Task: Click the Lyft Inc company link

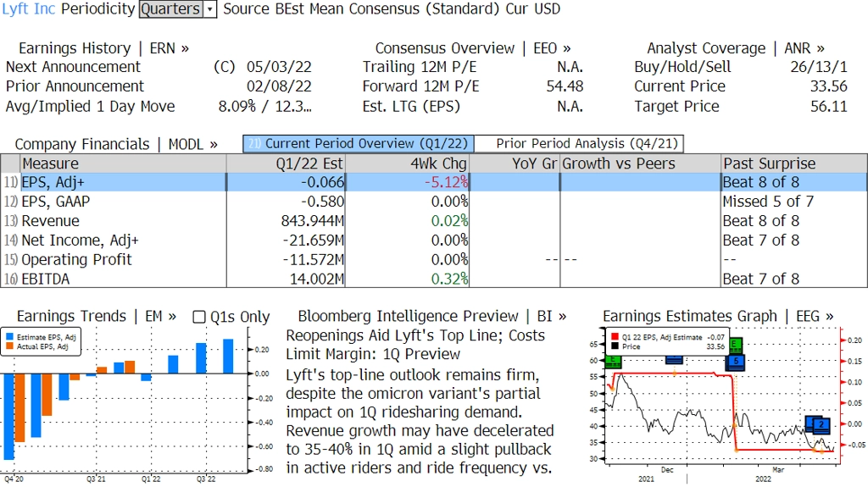Action: [29, 8]
